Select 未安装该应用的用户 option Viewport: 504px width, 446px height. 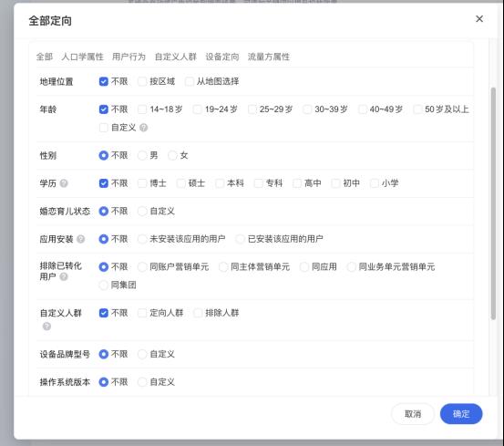coord(142,239)
